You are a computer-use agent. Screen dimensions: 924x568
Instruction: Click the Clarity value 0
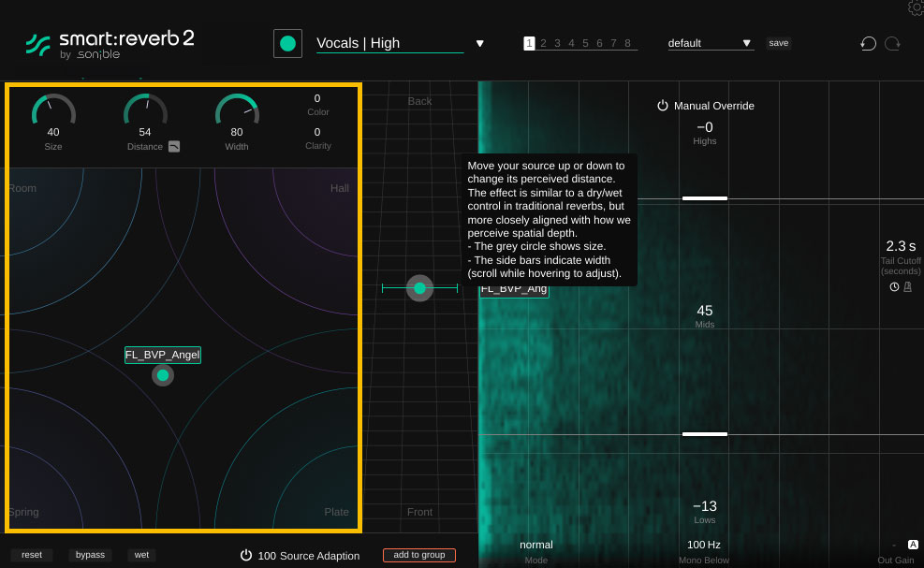(317, 132)
